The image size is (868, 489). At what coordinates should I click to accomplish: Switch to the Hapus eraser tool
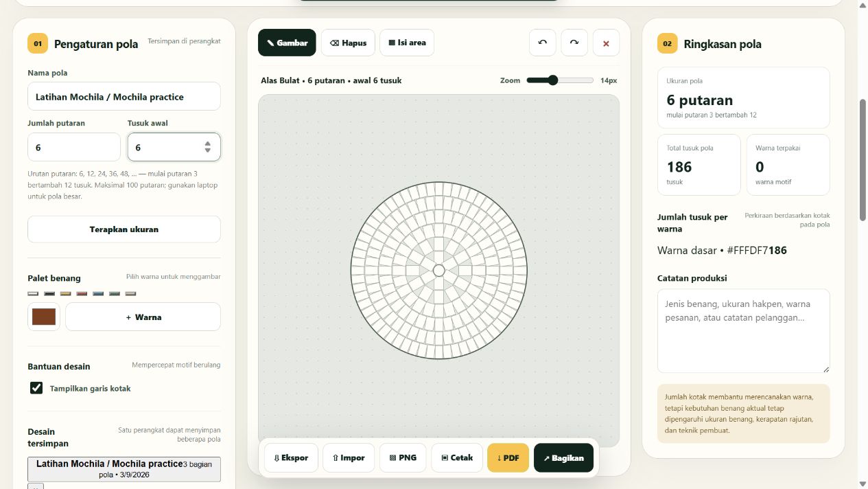pos(348,43)
